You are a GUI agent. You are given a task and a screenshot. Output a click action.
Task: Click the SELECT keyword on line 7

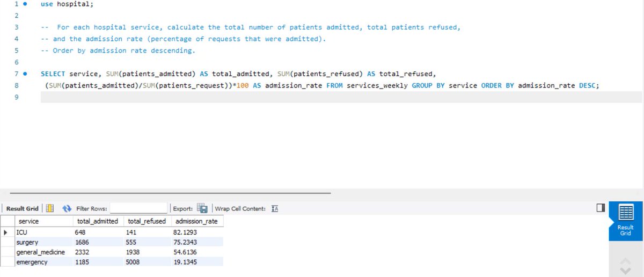(53, 74)
